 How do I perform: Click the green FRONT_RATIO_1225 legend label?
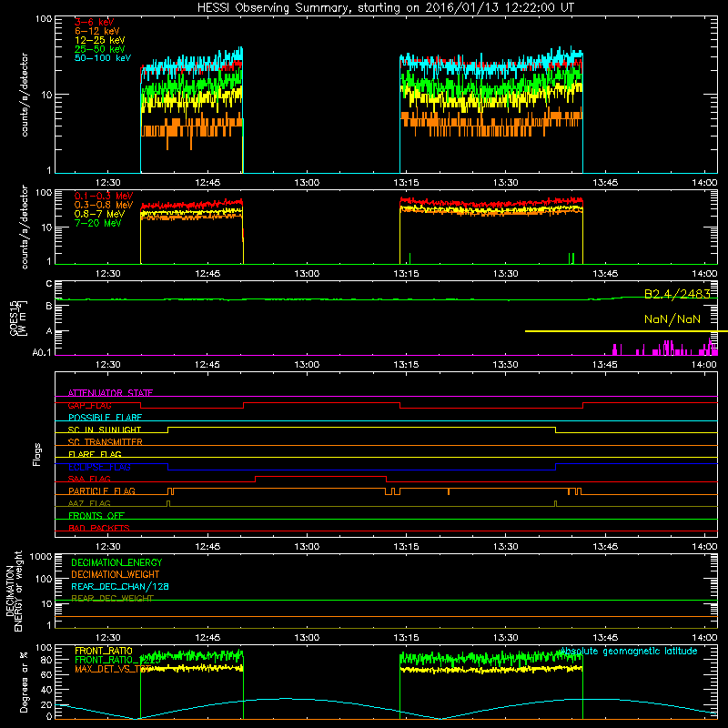[x=118, y=660]
